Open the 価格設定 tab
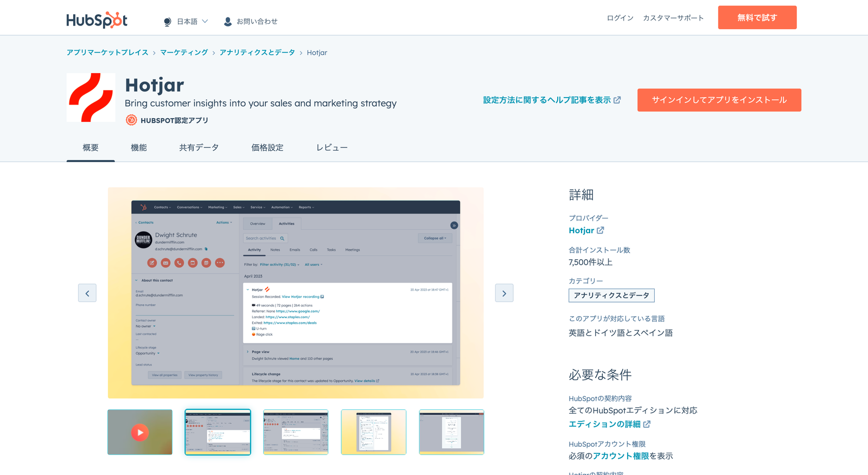This screenshot has width=868, height=475. [x=267, y=147]
